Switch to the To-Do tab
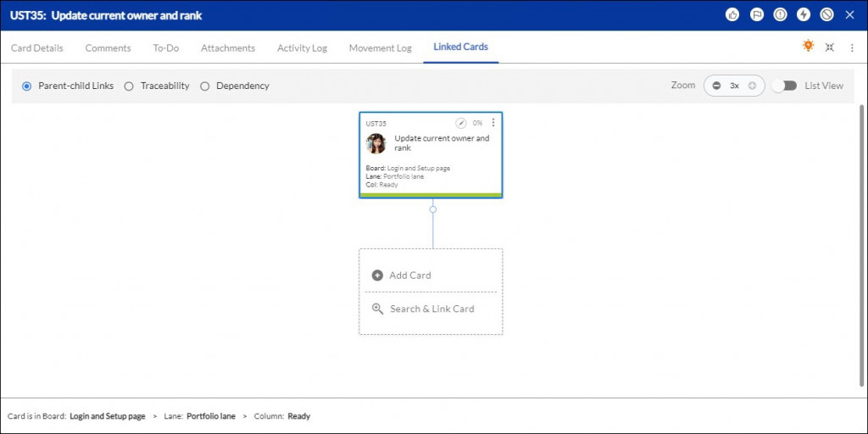Viewport: 868px width, 434px height. click(166, 48)
